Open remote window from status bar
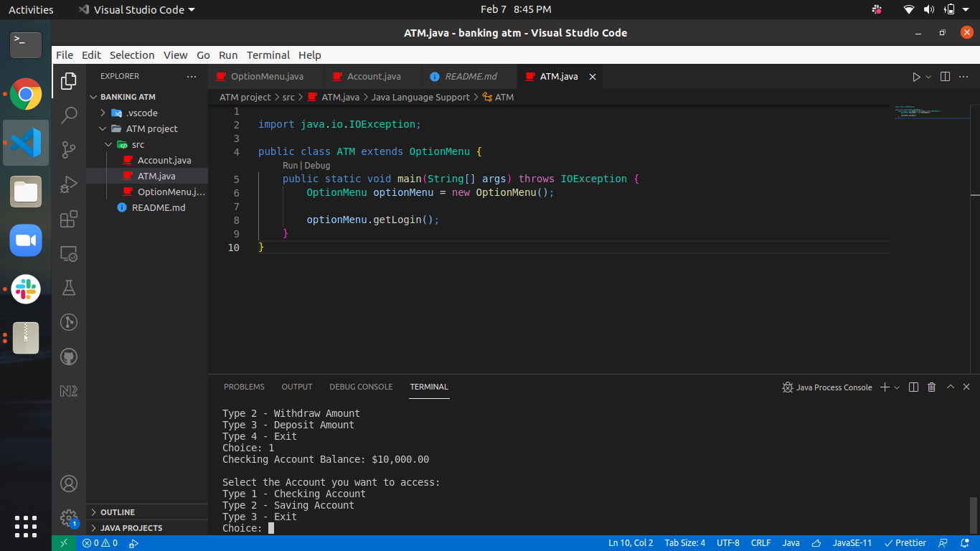This screenshot has height=551, width=980. coord(64,543)
